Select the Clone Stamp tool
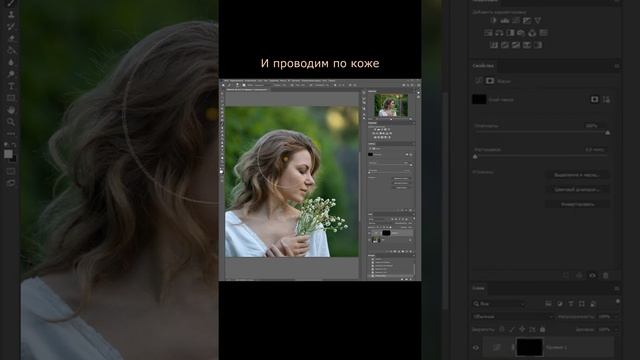 click(11, 15)
